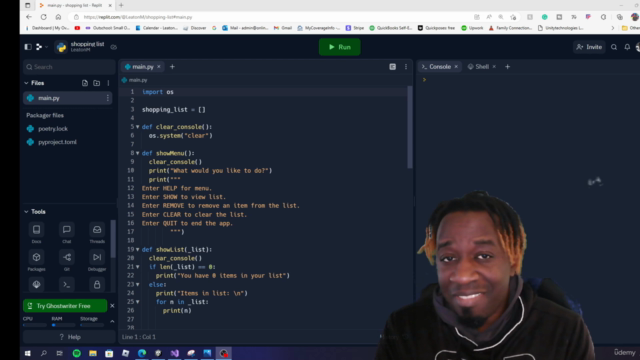Fold the showMenu function
This screenshot has height=360, width=640.
[x=138, y=153]
